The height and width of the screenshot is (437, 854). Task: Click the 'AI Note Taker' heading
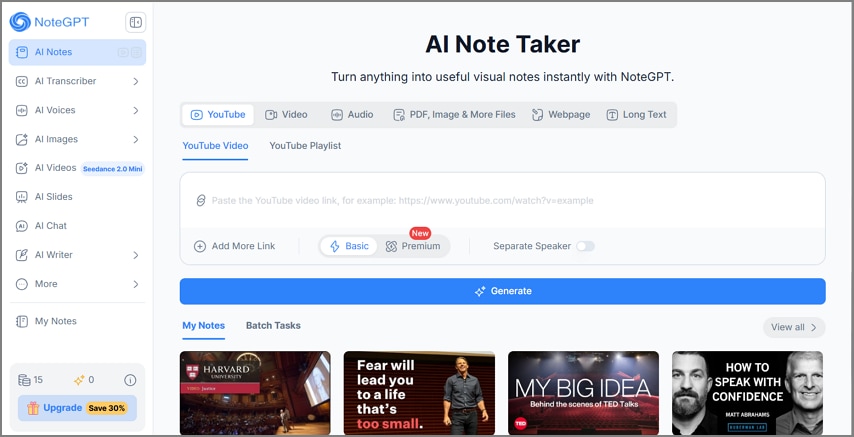pyautogui.click(x=502, y=44)
